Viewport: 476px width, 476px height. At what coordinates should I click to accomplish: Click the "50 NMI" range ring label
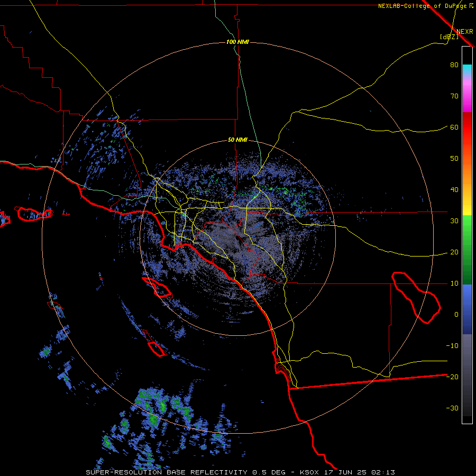pos(237,140)
